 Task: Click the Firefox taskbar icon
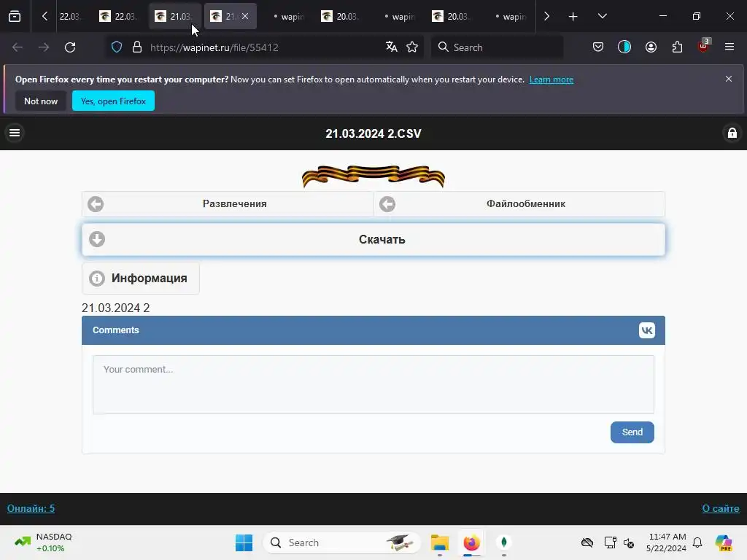click(x=472, y=542)
